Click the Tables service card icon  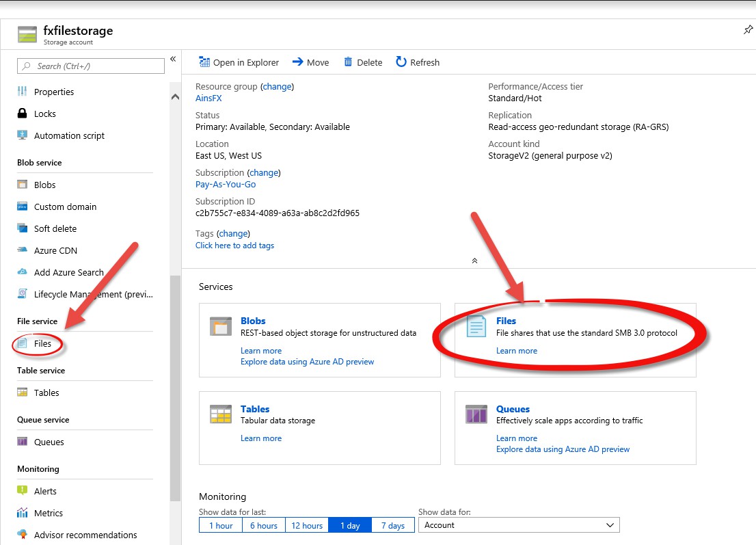[221, 414]
